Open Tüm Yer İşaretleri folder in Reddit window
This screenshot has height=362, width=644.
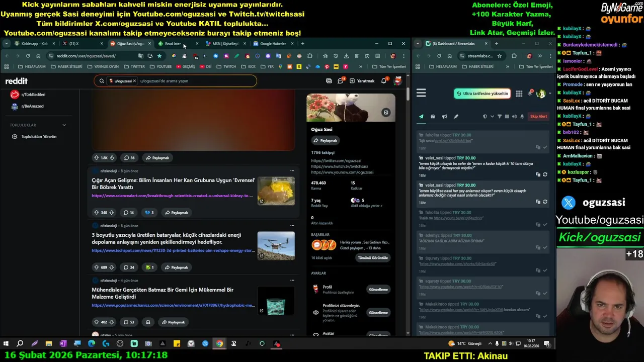pos(389,66)
